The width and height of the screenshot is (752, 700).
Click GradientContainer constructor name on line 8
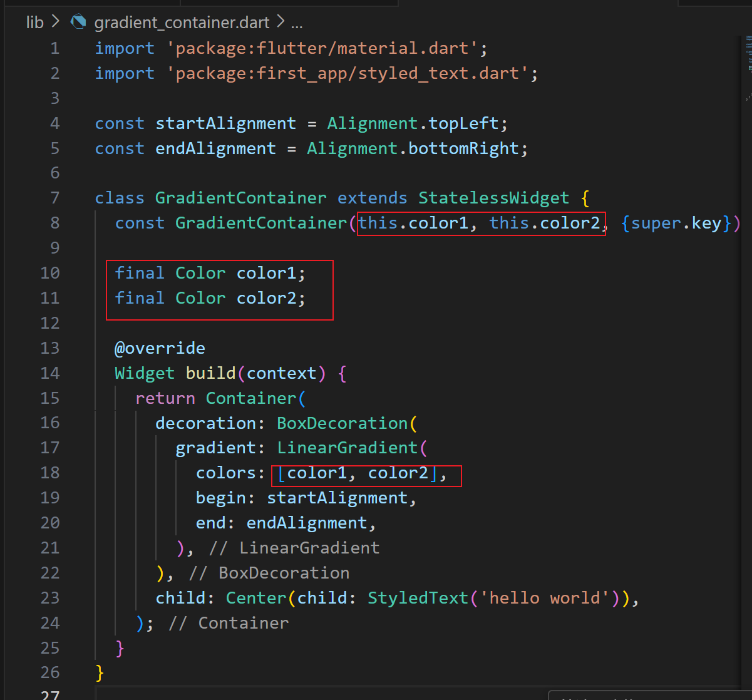point(260,223)
